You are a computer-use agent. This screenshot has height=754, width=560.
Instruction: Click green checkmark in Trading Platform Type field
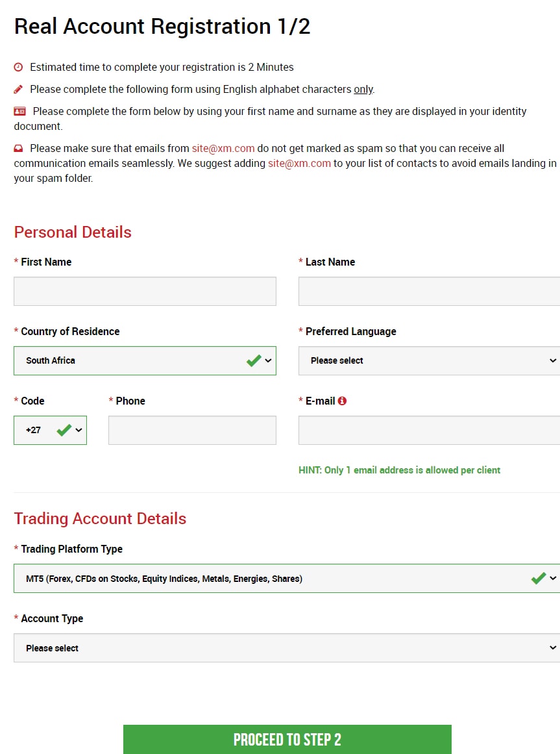538,578
